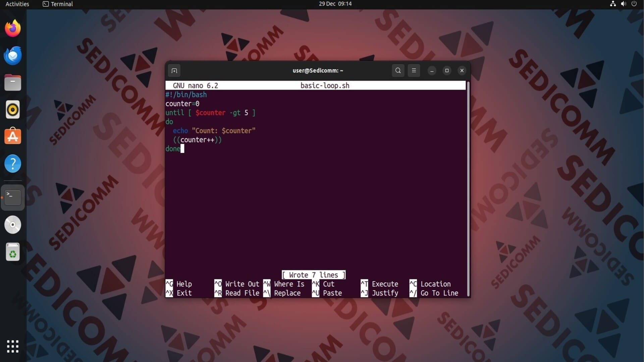Open Thunderbird mail from the dock
Image resolution: width=644 pixels, height=362 pixels.
(x=13, y=56)
